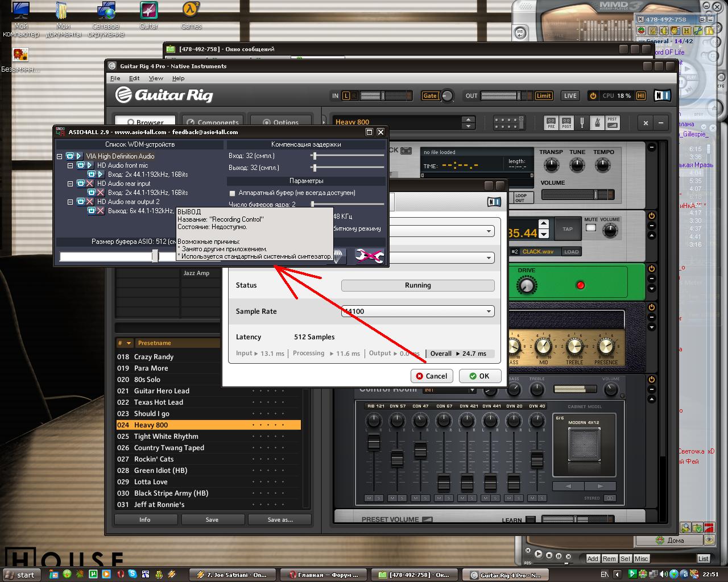Collapse the HD Audio rear output 2 node
The width and height of the screenshot is (728, 582).
(70, 202)
